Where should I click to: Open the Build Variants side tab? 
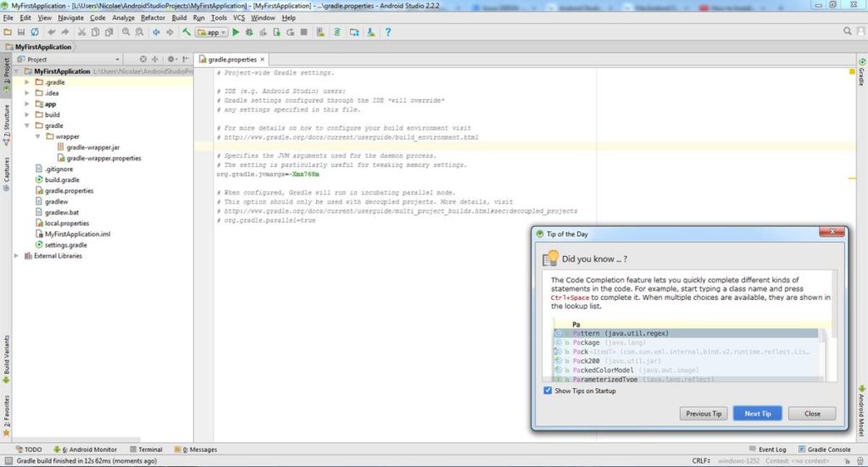(x=6, y=359)
